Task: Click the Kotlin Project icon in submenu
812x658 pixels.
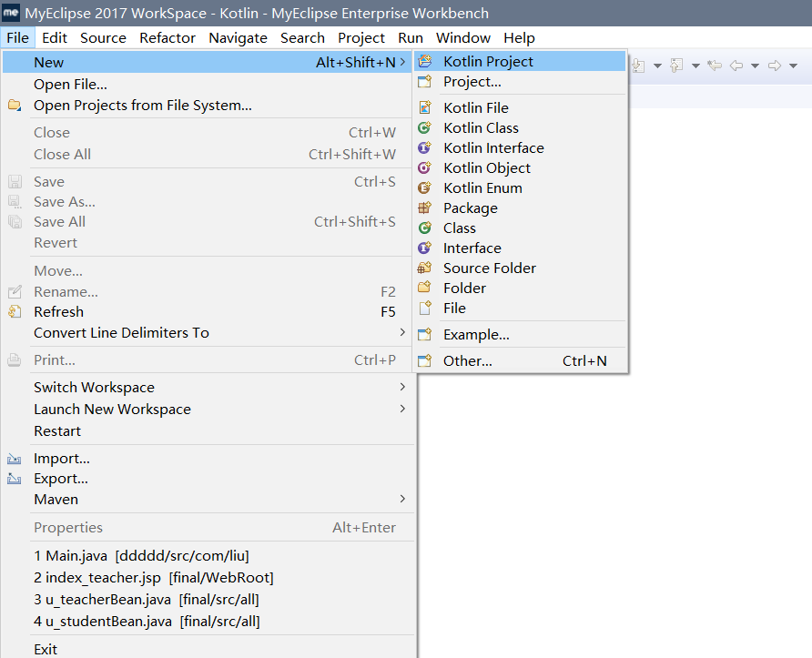Action: 424,61
